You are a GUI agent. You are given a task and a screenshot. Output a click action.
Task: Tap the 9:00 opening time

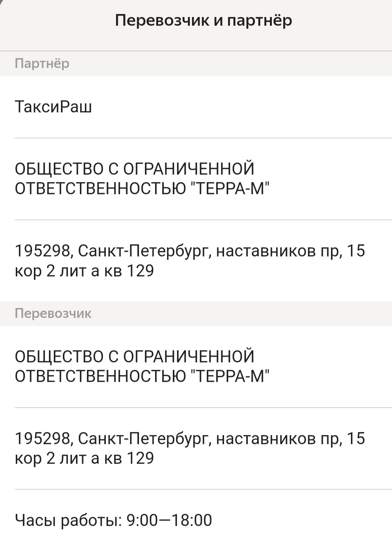tap(142, 520)
